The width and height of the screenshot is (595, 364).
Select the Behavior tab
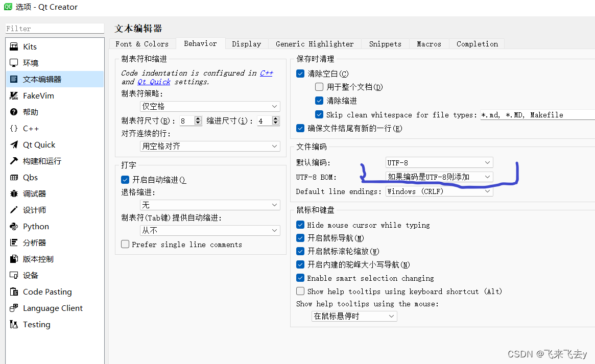(200, 43)
